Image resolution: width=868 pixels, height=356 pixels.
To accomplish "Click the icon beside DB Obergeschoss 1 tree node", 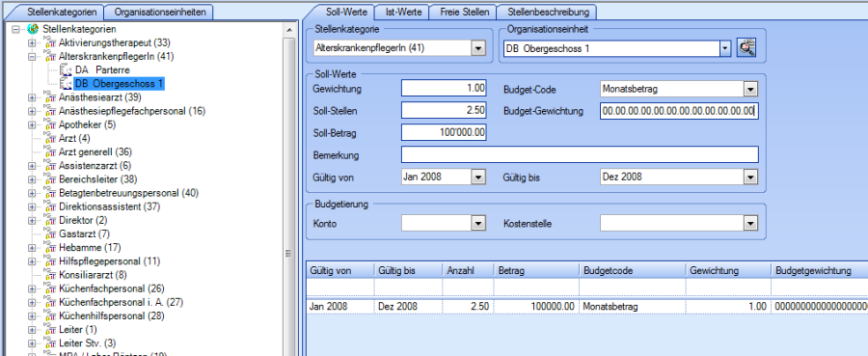I will pos(66,84).
